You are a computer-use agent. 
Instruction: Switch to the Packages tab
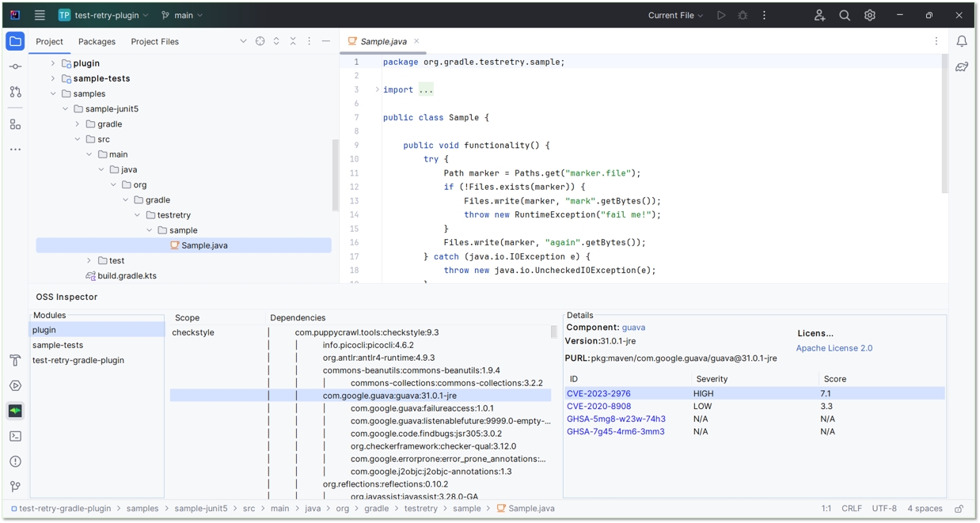[x=97, y=41]
